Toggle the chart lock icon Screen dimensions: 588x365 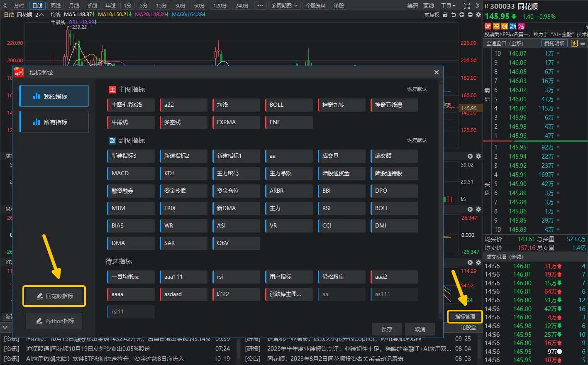pos(445,15)
